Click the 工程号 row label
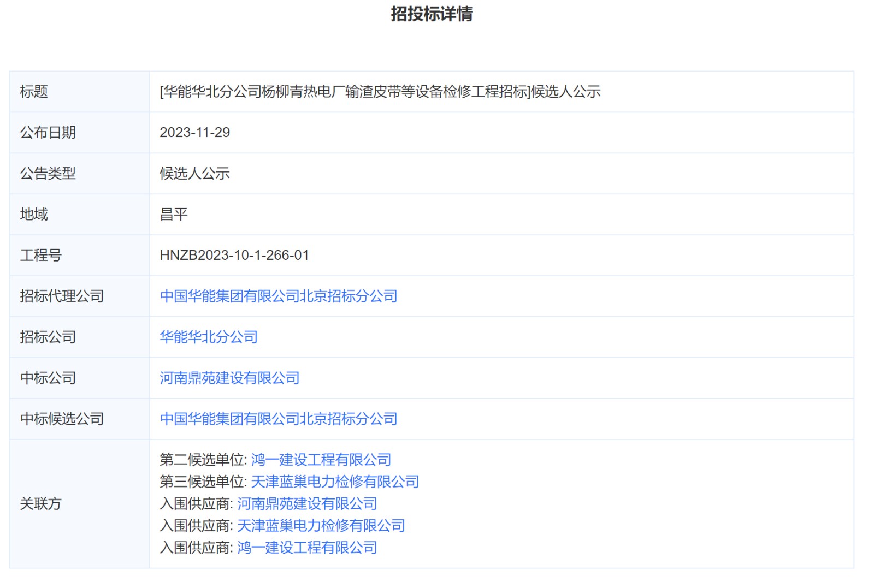Image resolution: width=874 pixels, height=588 pixels. click(x=40, y=256)
